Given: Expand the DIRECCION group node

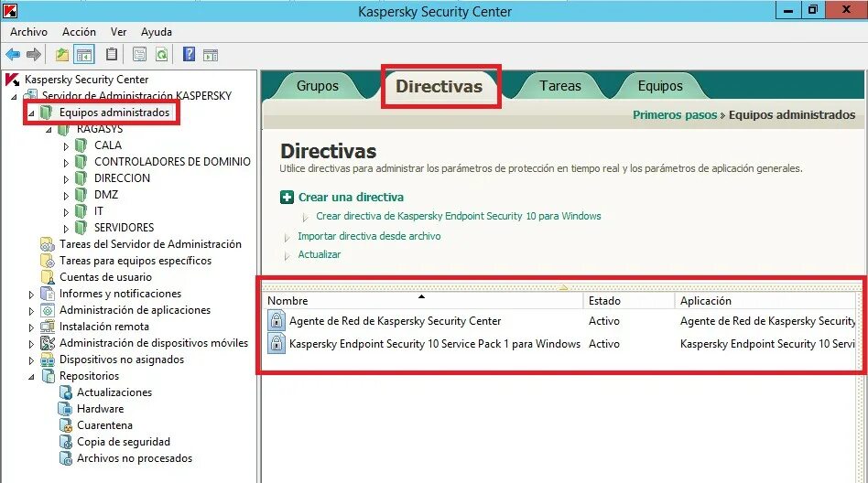Looking at the screenshot, I should point(66,179).
